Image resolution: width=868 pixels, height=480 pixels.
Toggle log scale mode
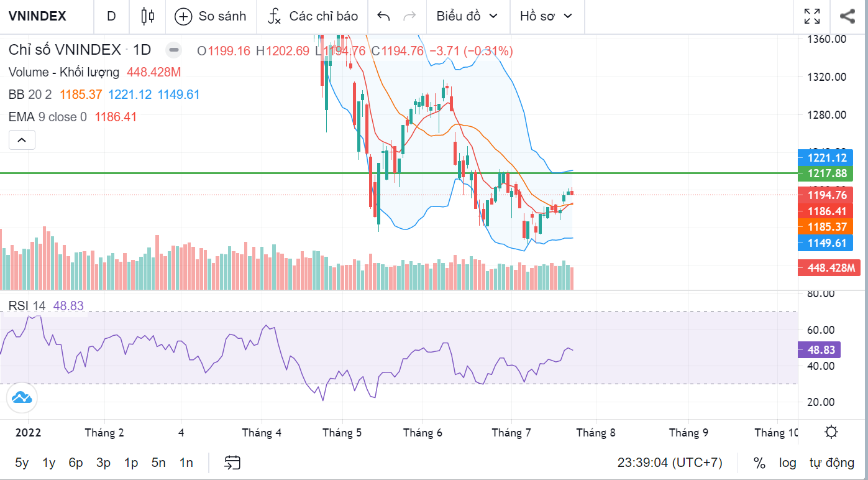[788, 463]
